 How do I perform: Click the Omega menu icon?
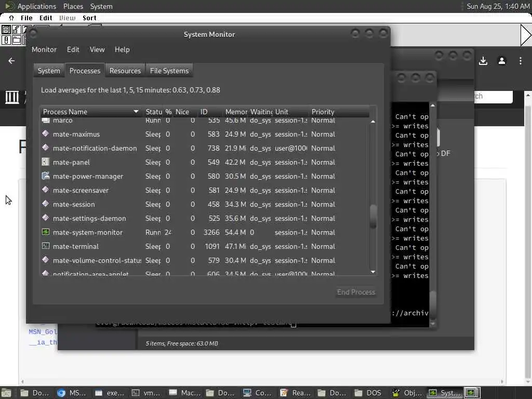click(11, 18)
